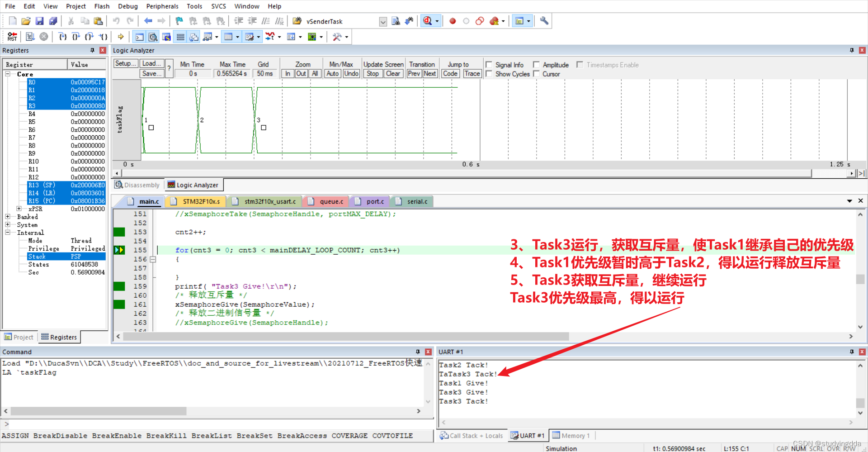
Task: Tick the Timestamps Enable checkbox
Action: [x=580, y=65]
